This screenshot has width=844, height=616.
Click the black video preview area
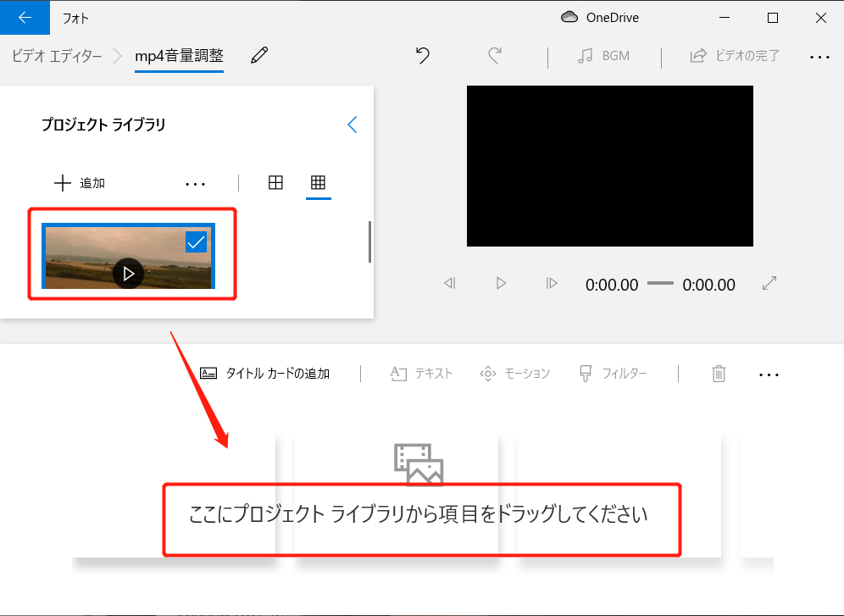click(610, 166)
